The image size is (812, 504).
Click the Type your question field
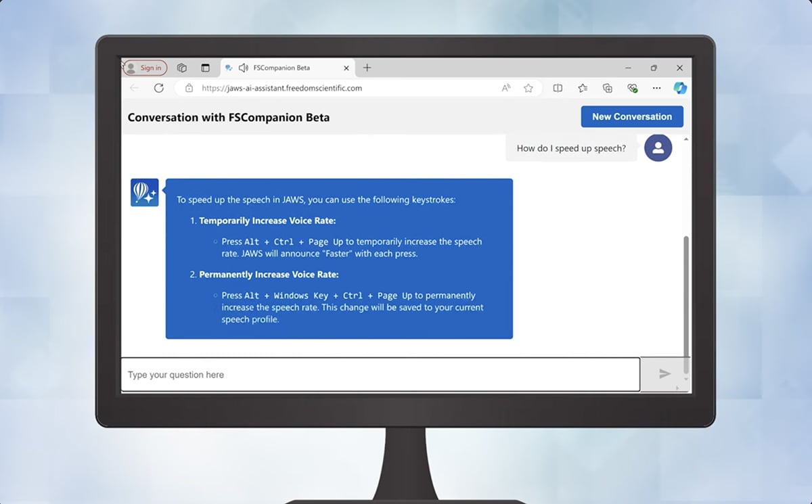click(x=379, y=374)
